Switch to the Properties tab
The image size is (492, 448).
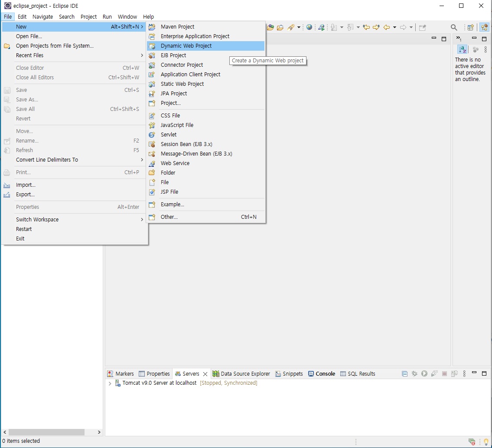coord(154,373)
